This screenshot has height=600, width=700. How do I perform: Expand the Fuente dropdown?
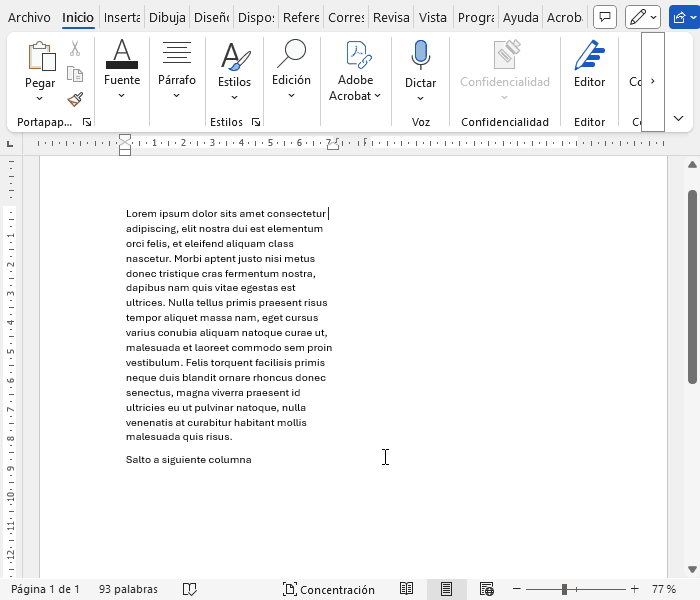coord(121,95)
